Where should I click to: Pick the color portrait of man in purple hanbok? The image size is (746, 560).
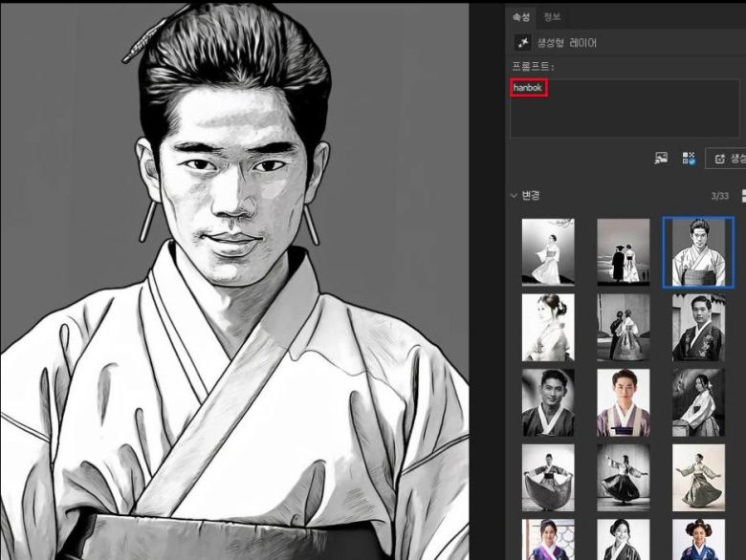pyautogui.click(x=623, y=402)
